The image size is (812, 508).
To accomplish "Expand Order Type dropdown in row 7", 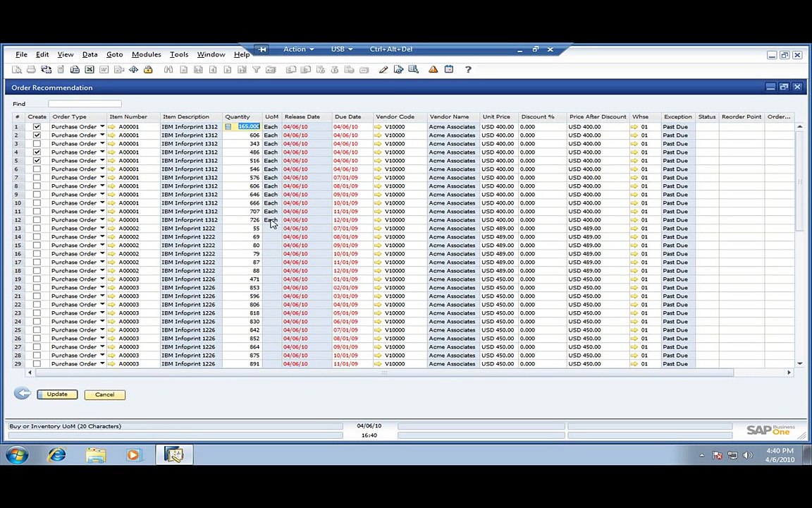I will point(102,177).
